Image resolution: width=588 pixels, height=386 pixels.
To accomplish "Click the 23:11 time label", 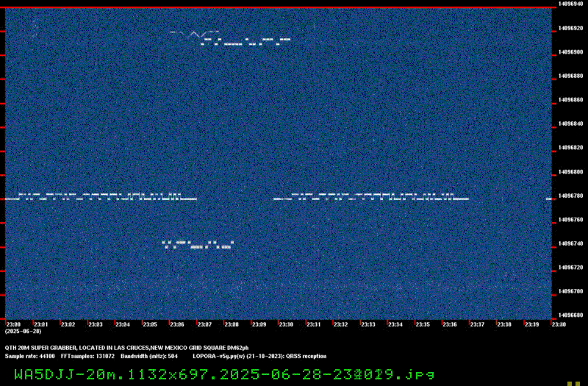I will pyautogui.click(x=314, y=324).
